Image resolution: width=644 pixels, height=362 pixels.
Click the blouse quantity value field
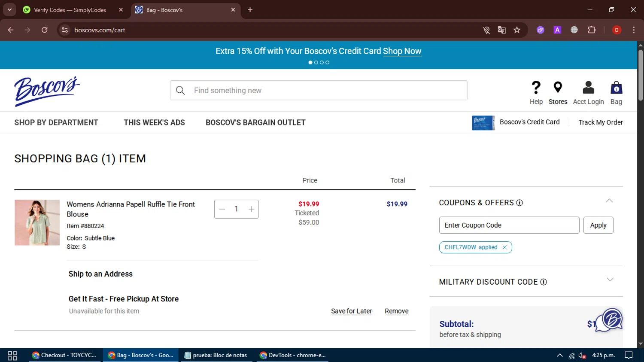pos(236,209)
